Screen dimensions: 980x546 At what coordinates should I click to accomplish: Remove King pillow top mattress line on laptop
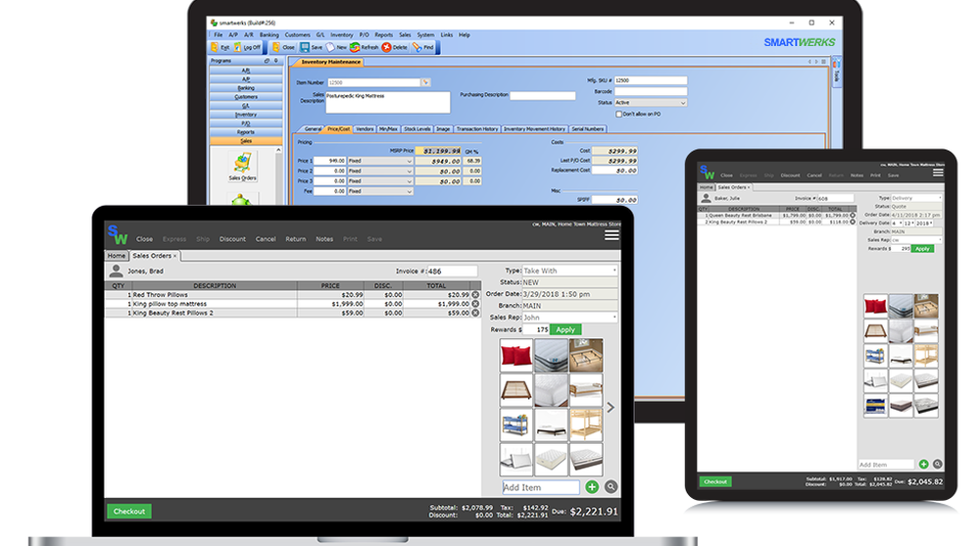pyautogui.click(x=475, y=304)
